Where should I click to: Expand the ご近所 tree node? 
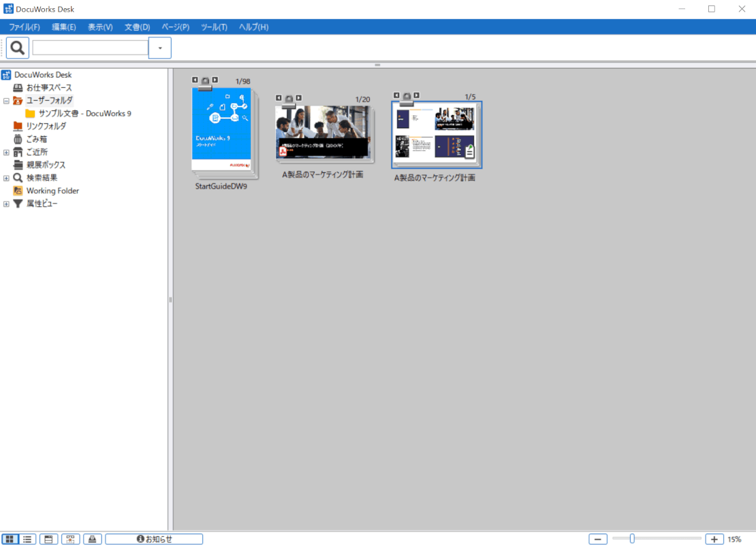[x=6, y=152]
